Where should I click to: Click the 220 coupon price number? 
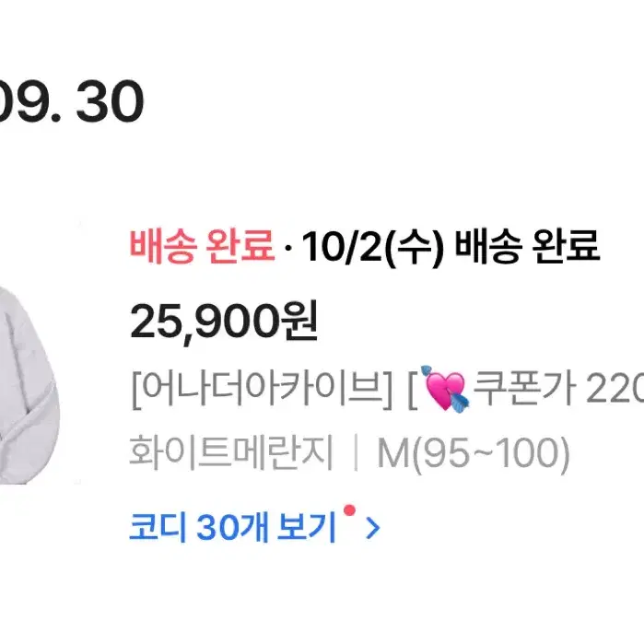(615, 388)
